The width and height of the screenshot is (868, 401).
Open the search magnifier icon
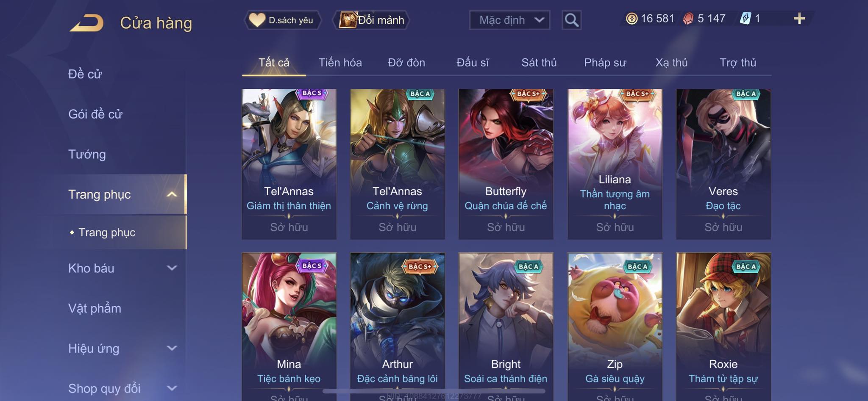pyautogui.click(x=571, y=20)
